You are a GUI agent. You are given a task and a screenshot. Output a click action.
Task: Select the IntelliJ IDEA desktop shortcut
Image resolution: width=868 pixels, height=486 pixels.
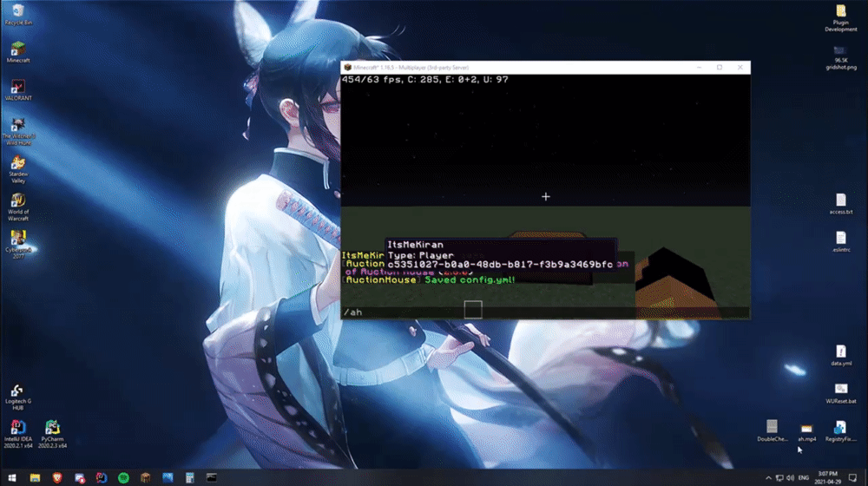(17, 434)
